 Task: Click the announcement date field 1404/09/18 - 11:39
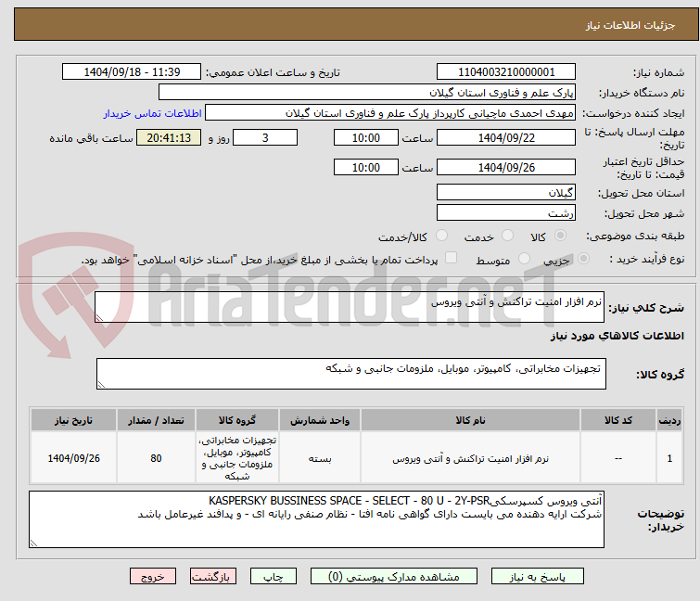(x=132, y=72)
